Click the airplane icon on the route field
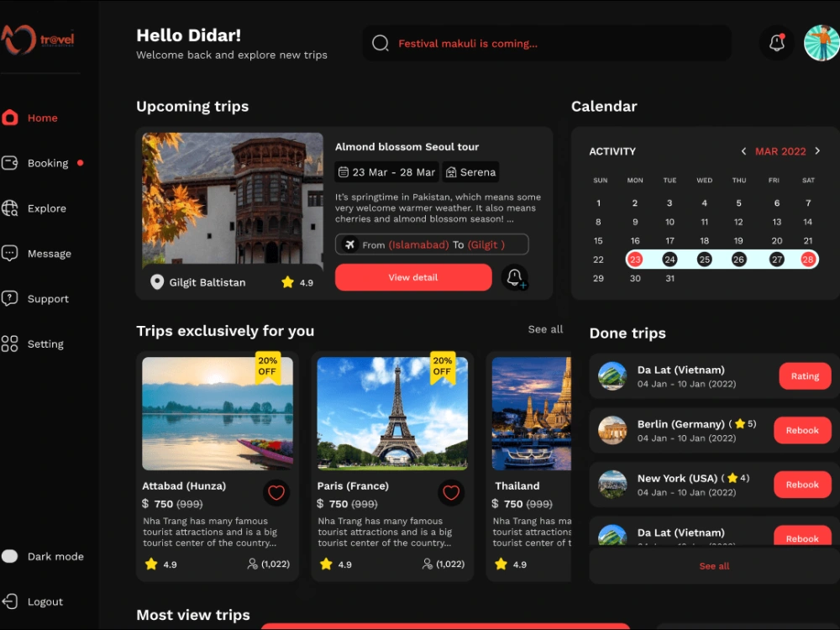The image size is (840, 630). (350, 244)
